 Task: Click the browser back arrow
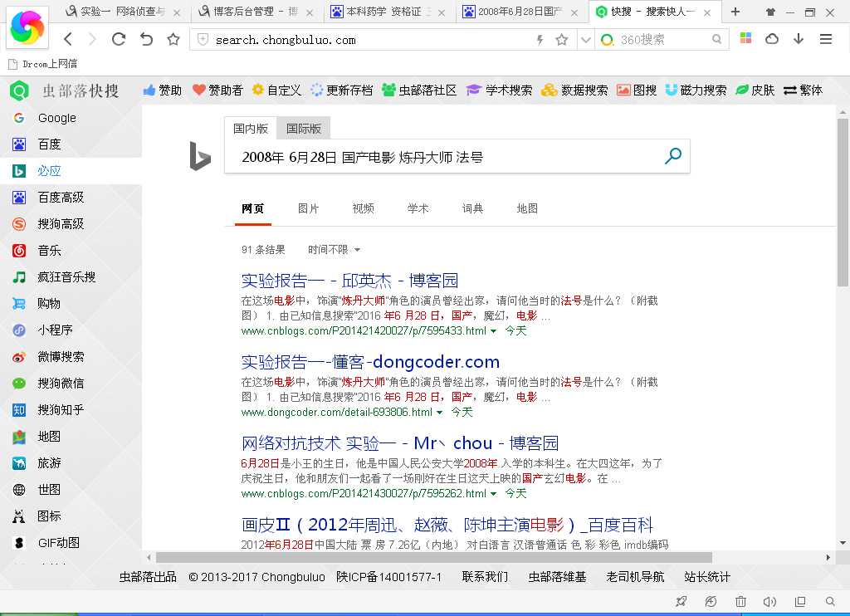click(68, 39)
